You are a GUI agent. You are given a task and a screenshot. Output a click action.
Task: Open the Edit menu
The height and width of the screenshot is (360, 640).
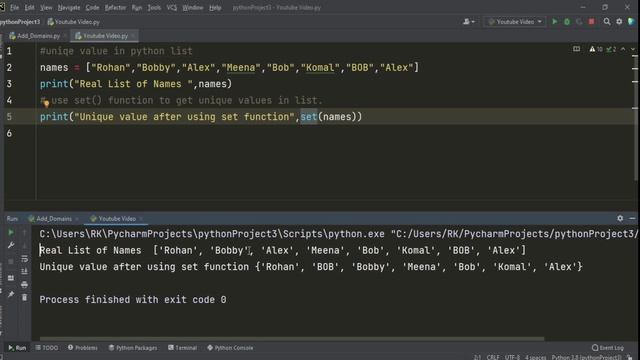point(29,7)
